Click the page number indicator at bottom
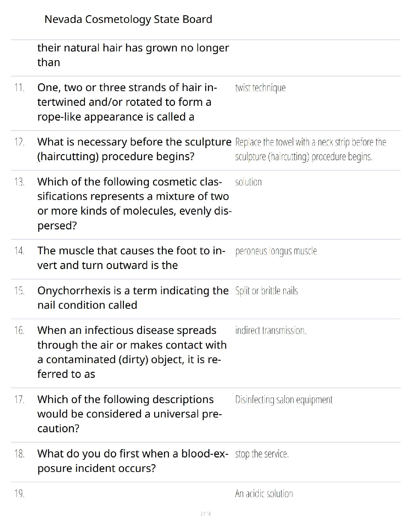This screenshot has height=532, width=411. 205,514
